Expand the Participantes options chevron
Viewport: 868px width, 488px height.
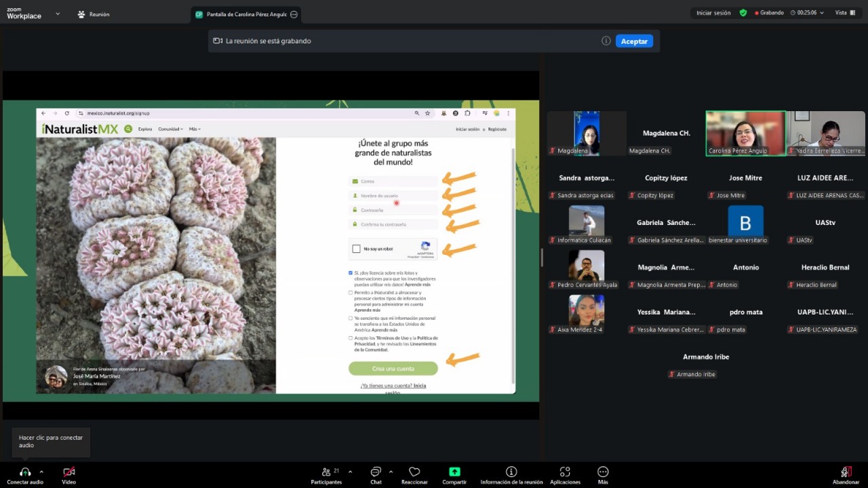[350, 471]
